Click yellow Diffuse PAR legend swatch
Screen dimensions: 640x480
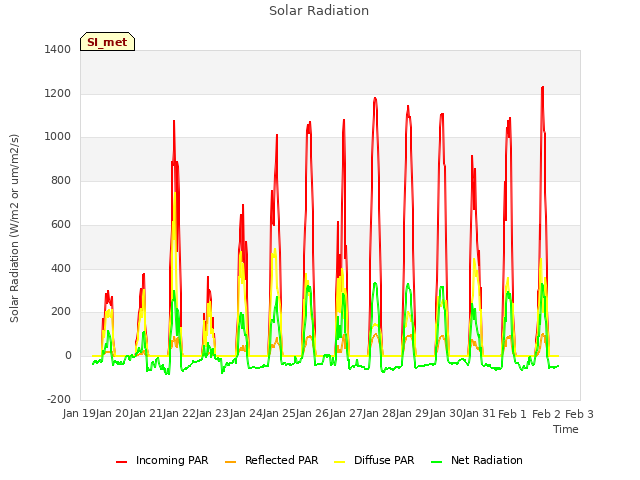pos(340,462)
